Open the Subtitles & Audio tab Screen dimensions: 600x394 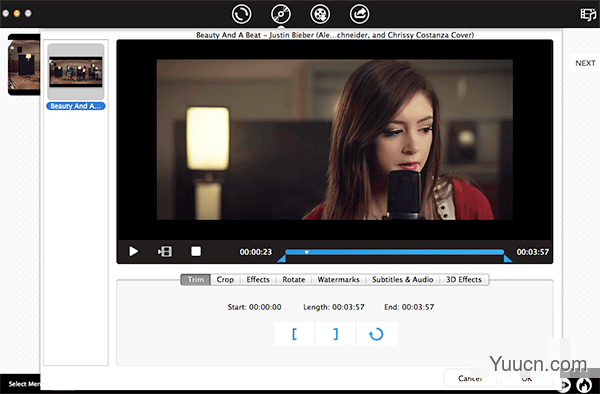403,280
